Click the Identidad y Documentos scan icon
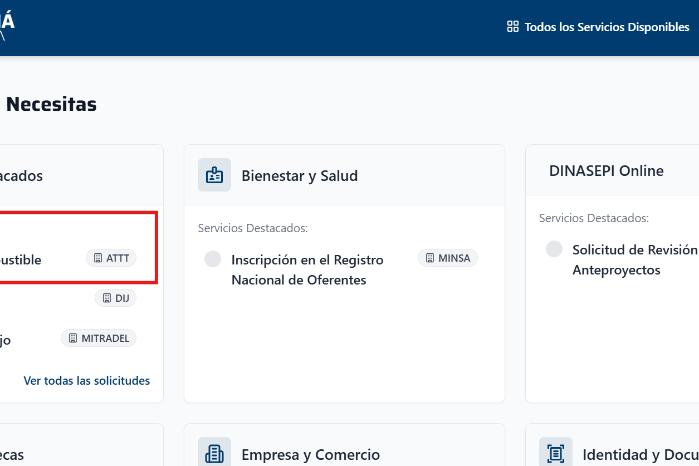699x466 pixels. click(x=555, y=454)
